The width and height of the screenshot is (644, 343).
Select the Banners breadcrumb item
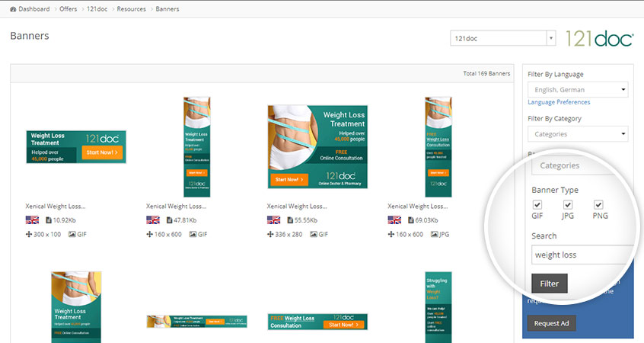pyautogui.click(x=167, y=8)
